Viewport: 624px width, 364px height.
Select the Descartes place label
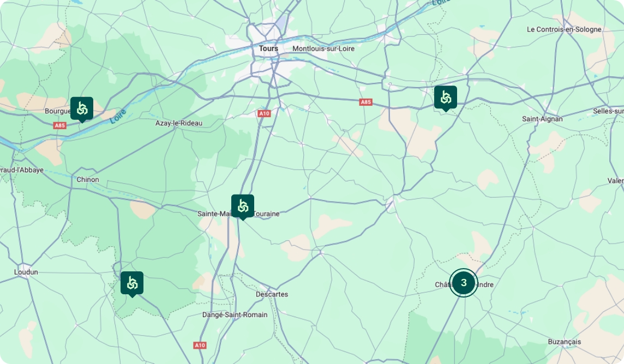pos(272,294)
